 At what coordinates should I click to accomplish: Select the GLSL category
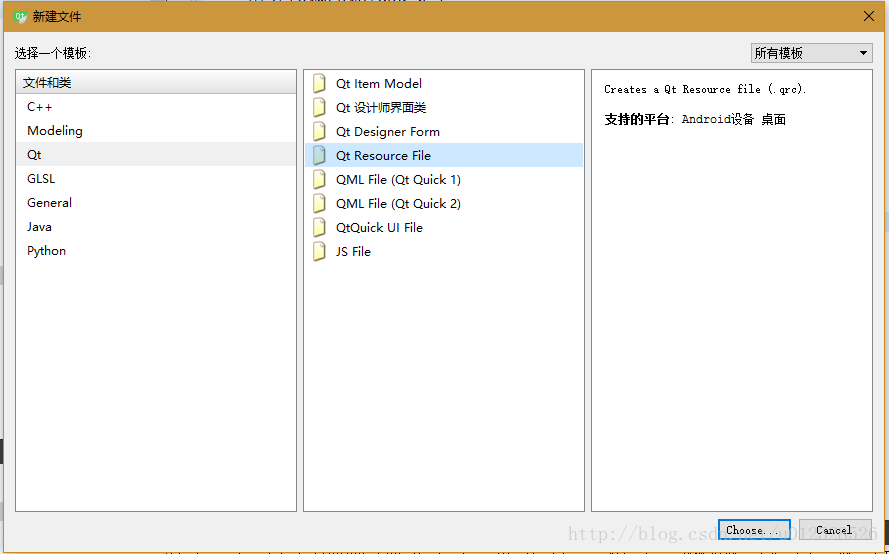pyautogui.click(x=156, y=179)
